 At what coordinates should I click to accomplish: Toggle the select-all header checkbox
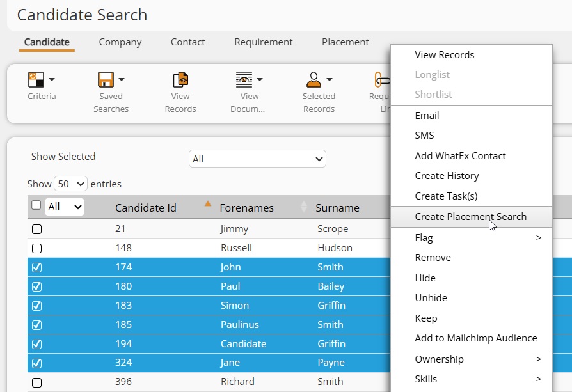pyautogui.click(x=36, y=205)
